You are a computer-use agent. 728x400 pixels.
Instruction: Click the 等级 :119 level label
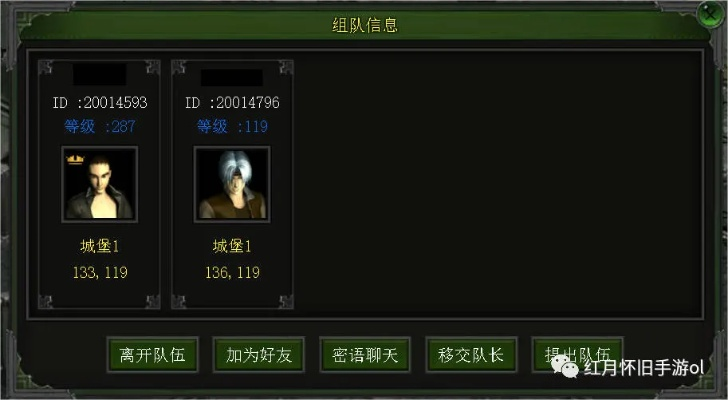pyautogui.click(x=232, y=127)
